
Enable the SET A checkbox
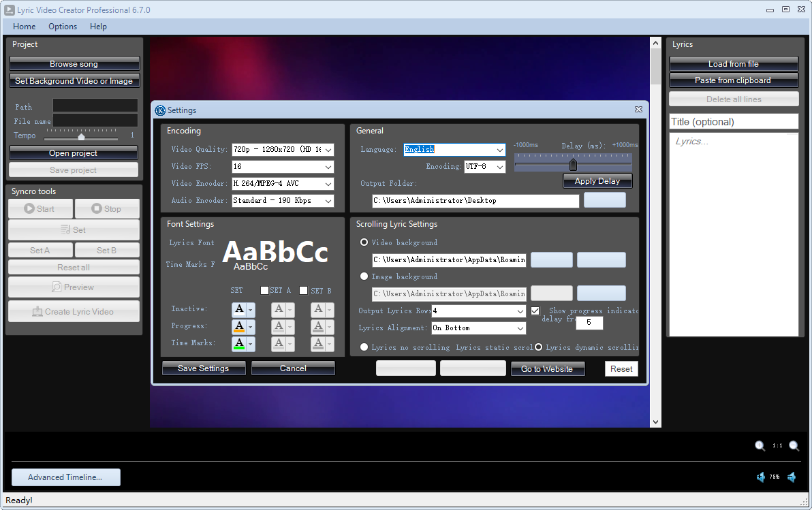tap(265, 291)
